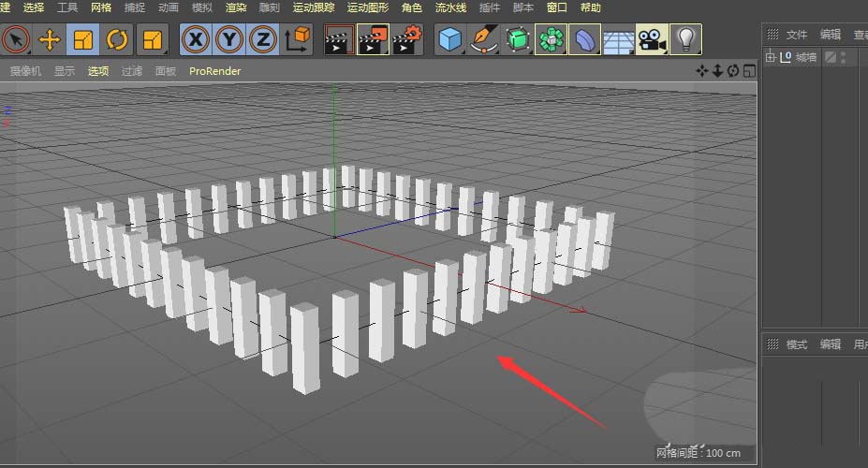Click the Attribute Manager grip handle

[x=772, y=344]
